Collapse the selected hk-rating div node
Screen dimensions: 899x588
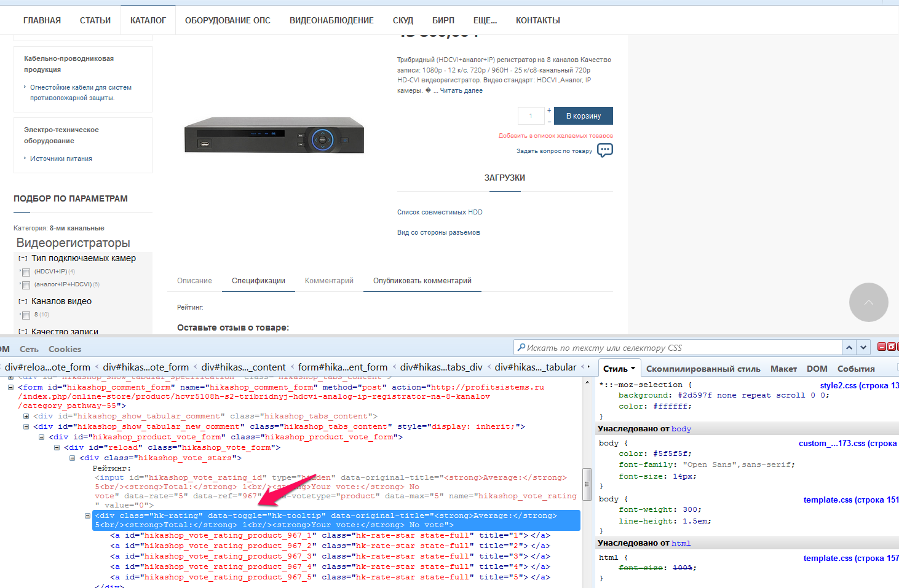[87, 515]
